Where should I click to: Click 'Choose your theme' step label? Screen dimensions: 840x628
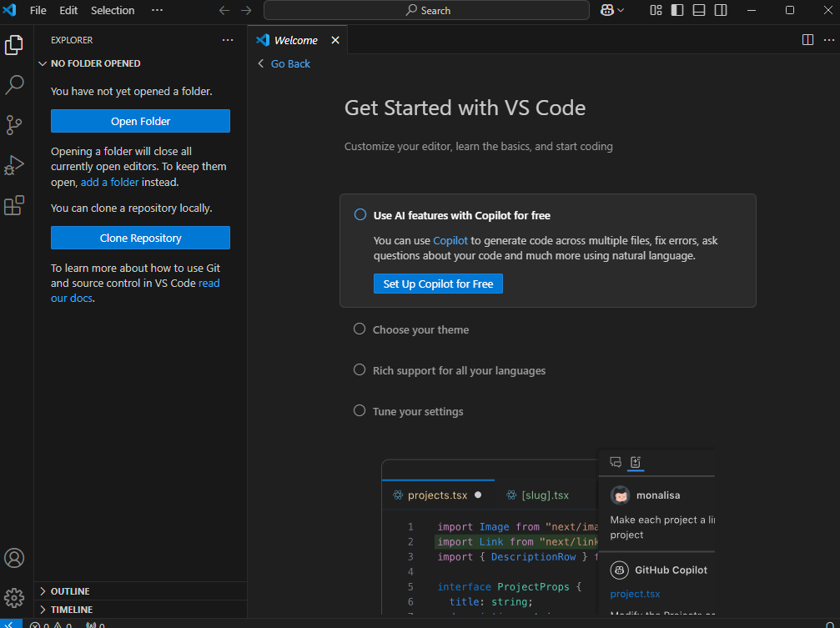click(x=420, y=329)
